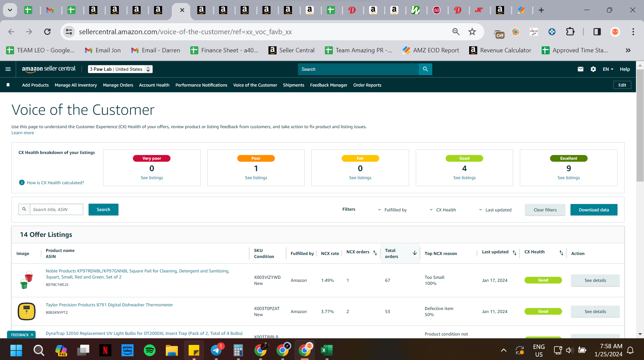Open the Feedback Manager page

[329, 85]
